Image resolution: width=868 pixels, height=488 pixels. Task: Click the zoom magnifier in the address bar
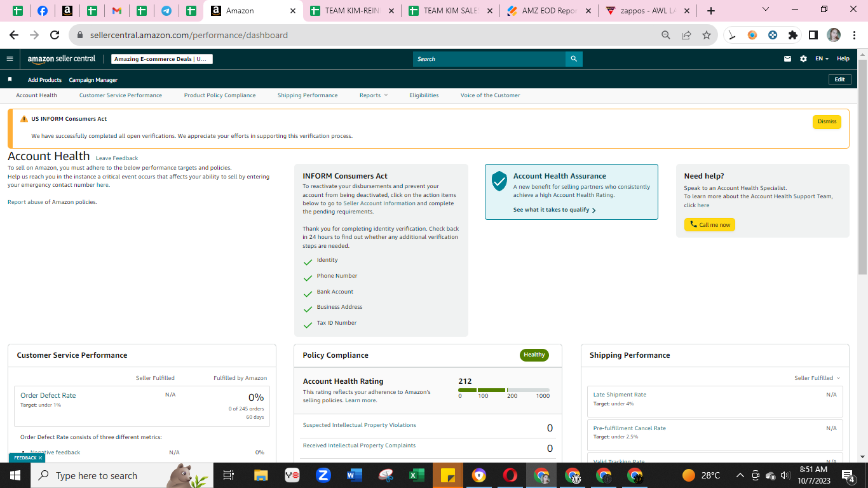point(666,35)
